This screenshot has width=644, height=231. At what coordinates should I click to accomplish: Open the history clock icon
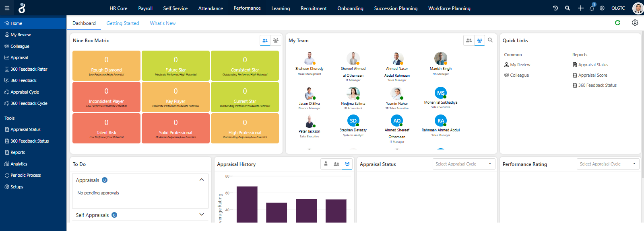pos(555,8)
